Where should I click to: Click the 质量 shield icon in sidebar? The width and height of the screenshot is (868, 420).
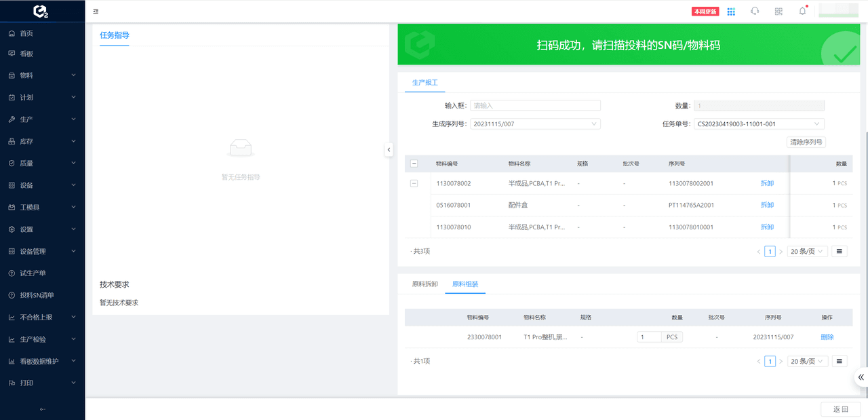tap(12, 164)
